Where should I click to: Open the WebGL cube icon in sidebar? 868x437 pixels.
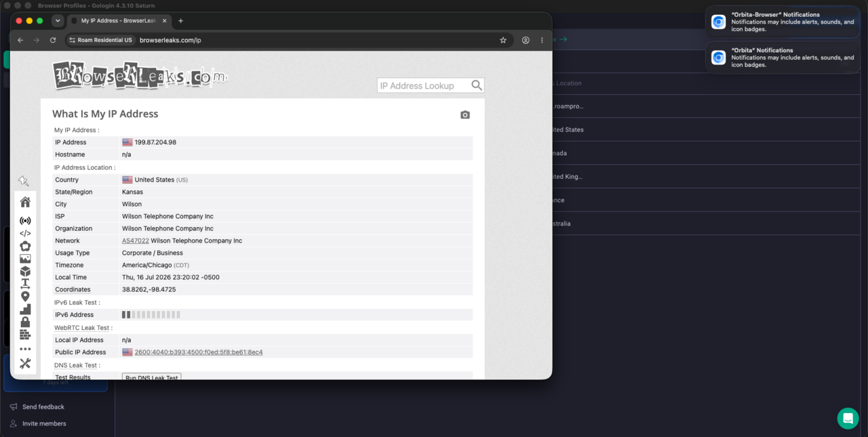(25, 271)
